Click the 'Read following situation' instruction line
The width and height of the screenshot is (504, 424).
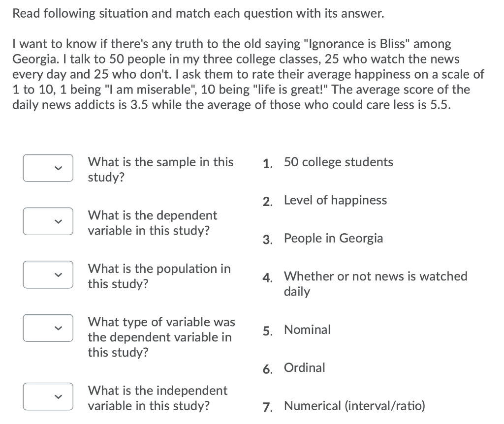[198, 14]
